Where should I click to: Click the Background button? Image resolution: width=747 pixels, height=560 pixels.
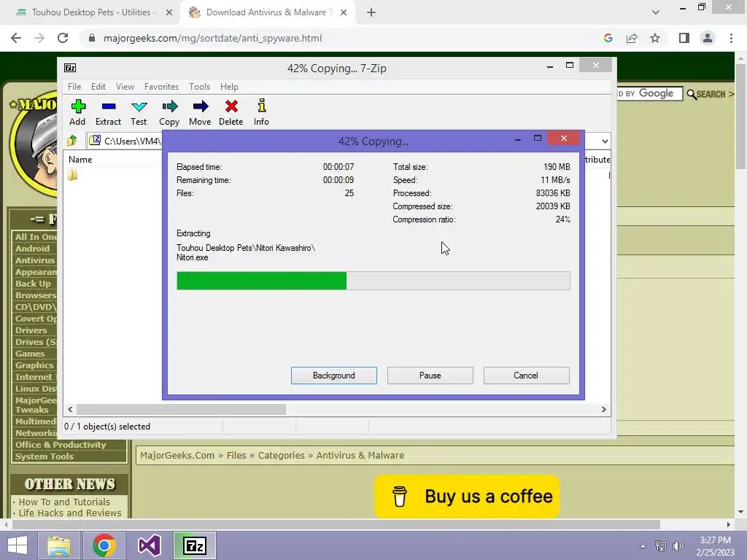click(334, 376)
